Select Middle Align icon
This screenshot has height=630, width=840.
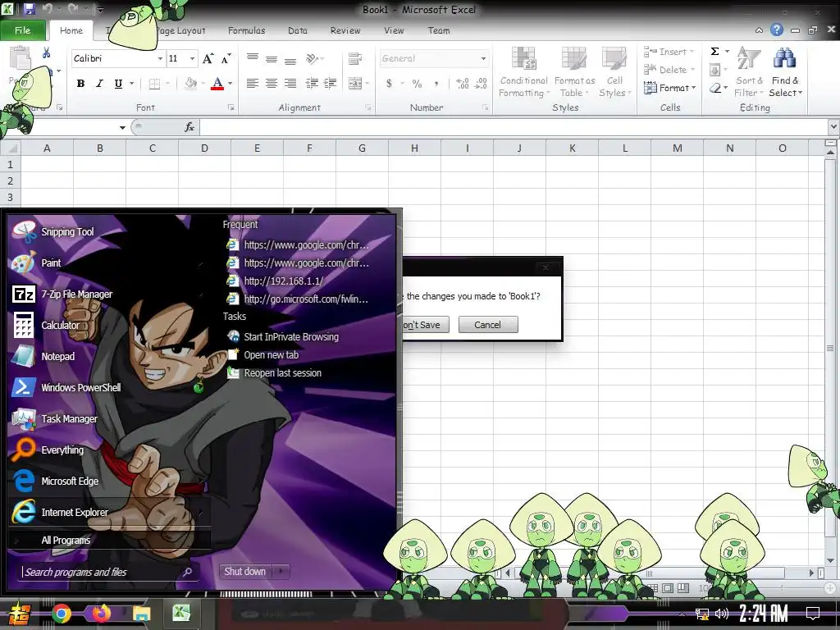pos(272,58)
